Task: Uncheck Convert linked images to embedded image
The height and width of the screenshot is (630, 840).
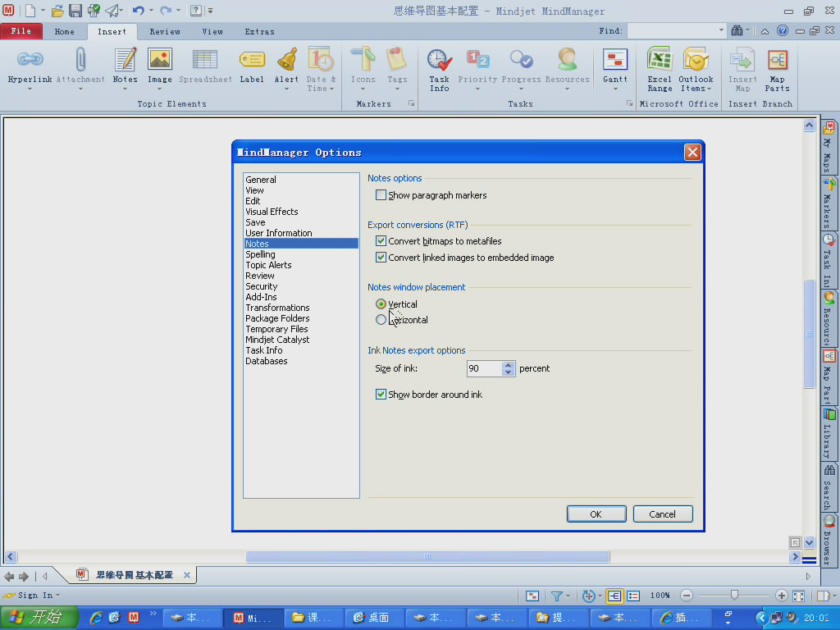Action: coord(381,257)
